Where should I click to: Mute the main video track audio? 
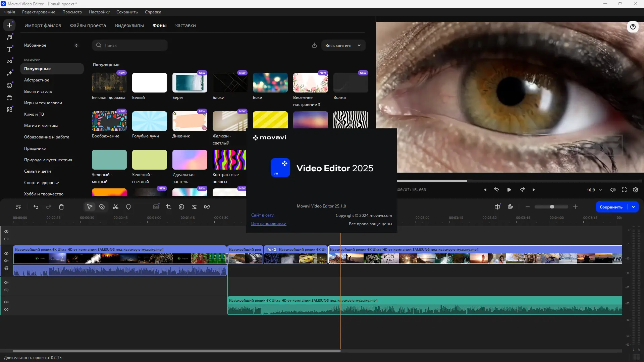coord(6,261)
